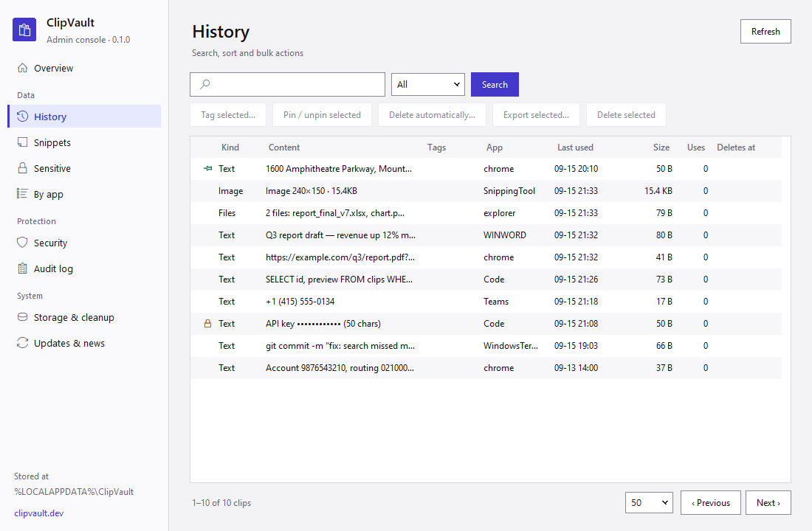812x531 pixels.
Task: Click WINWORD in the App column
Action: pyautogui.click(x=504, y=235)
